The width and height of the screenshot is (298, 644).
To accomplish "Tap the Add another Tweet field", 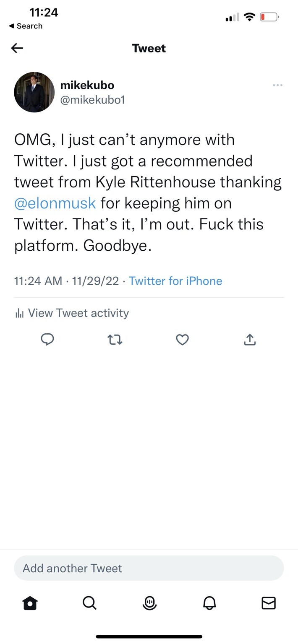I will pos(149,568).
